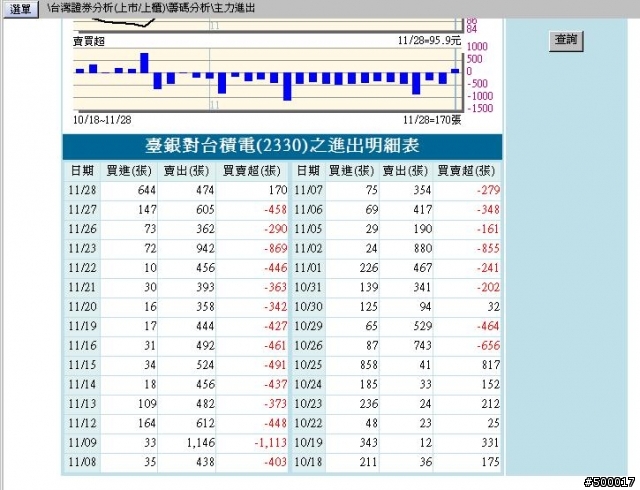The width and height of the screenshot is (640, 490).
Task: Select net value -855 for 11/02
Action: pyautogui.click(x=488, y=248)
